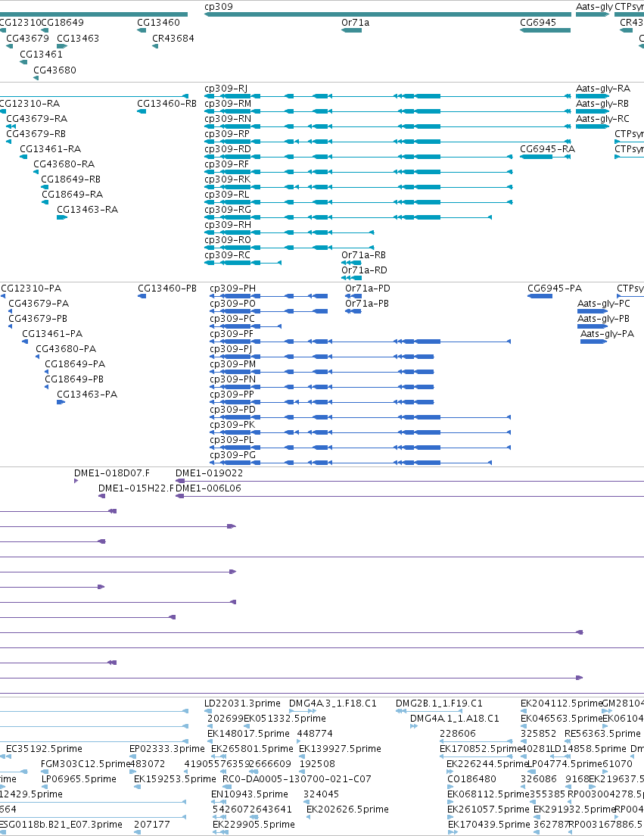Select EST LD22031.3prime

point(242,703)
